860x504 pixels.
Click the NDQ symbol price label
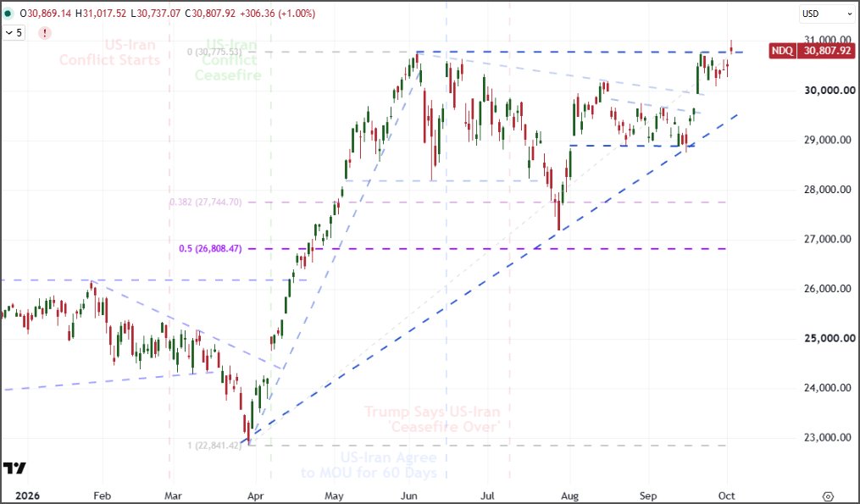[781, 51]
